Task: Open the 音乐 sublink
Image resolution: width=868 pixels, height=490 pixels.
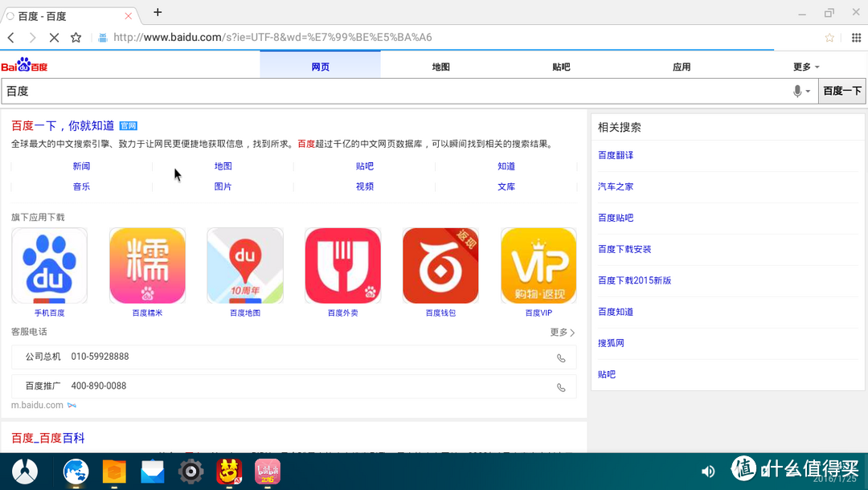Action: point(81,186)
